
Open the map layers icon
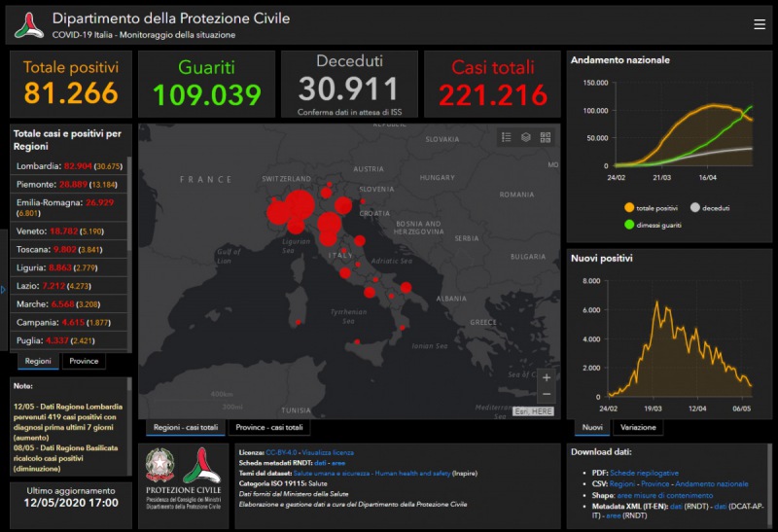526,138
